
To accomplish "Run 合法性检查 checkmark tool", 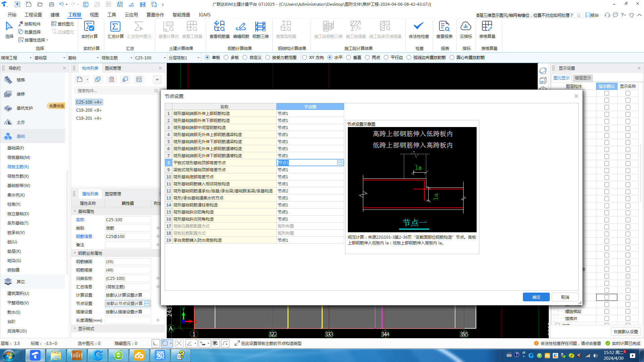I will [x=419, y=26].
